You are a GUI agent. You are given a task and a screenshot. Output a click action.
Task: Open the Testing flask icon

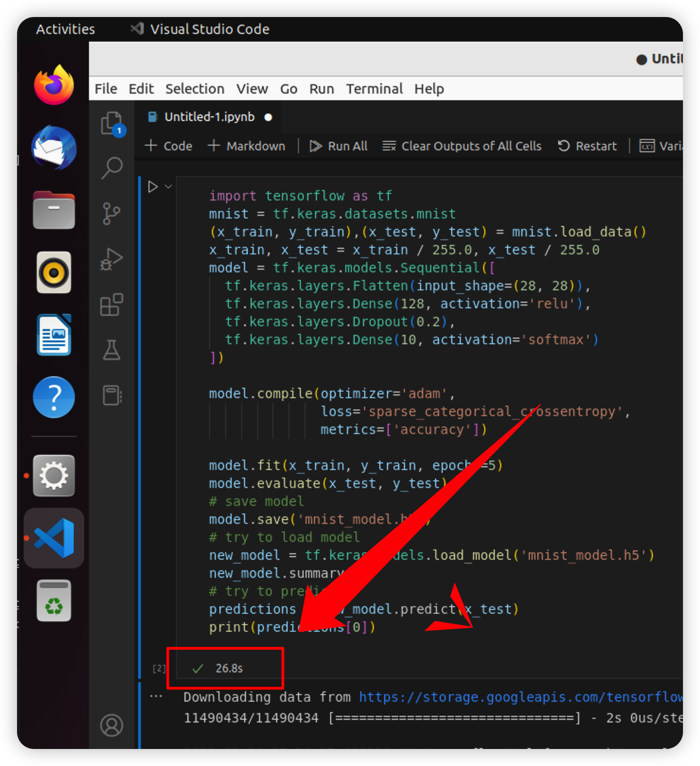coord(112,350)
